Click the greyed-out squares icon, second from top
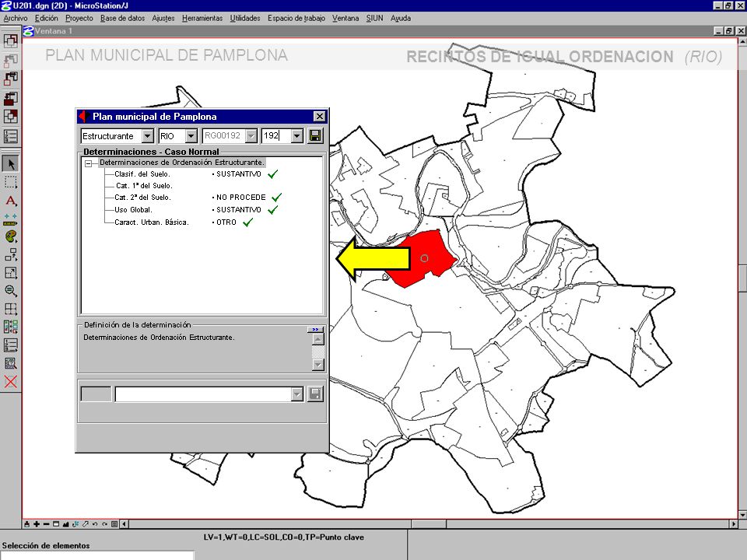747x560 pixels. (10, 60)
